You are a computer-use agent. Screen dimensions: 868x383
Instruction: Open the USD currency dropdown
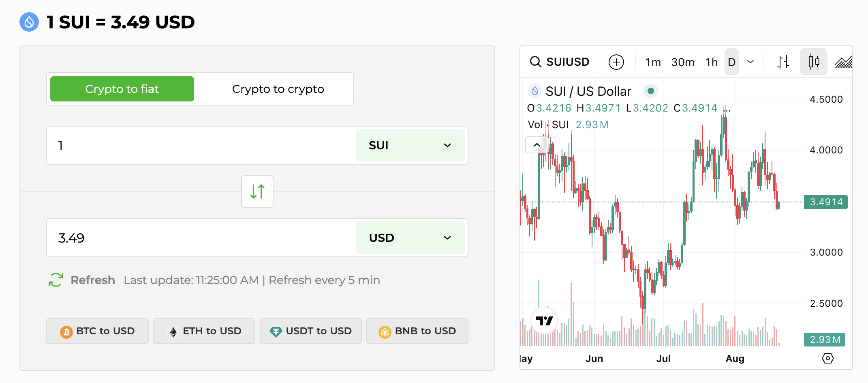tap(410, 238)
